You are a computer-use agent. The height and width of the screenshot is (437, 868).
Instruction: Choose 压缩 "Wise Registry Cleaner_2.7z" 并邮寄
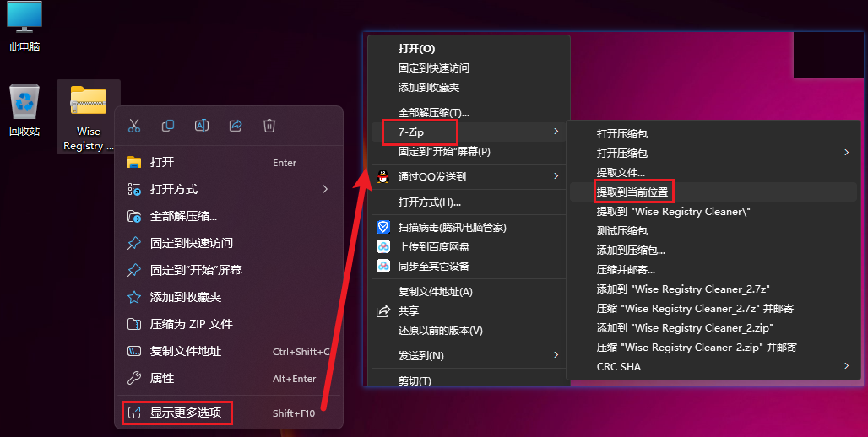(713, 308)
